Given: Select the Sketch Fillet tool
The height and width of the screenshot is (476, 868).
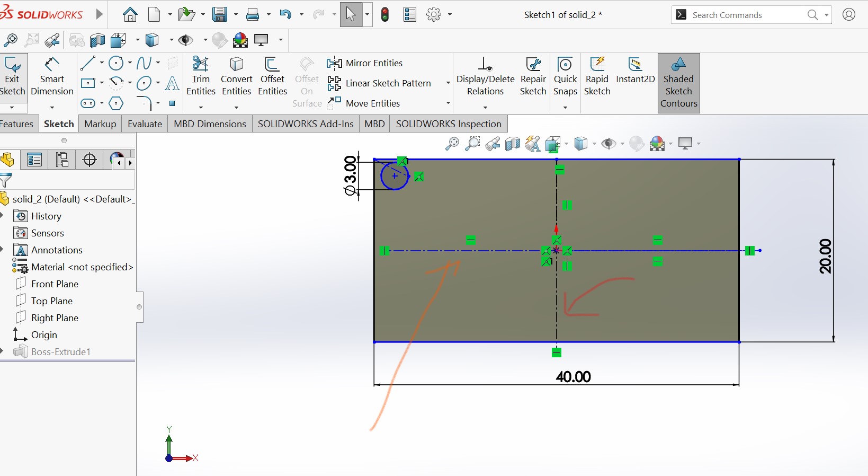Looking at the screenshot, I should pos(144,102).
